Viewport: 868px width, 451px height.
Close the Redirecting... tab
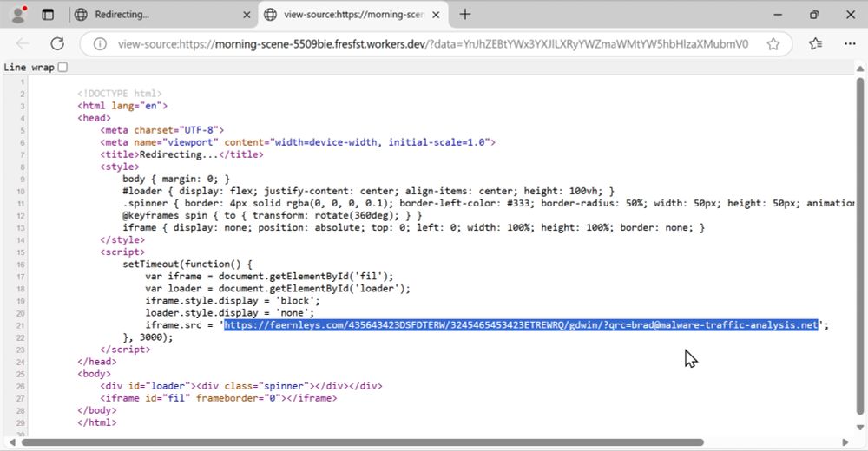pos(247,15)
